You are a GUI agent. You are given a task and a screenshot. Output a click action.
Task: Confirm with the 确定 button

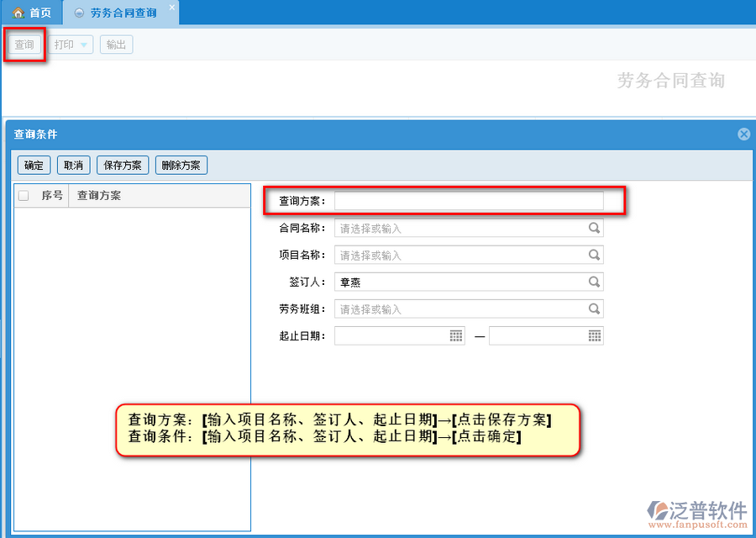point(34,165)
